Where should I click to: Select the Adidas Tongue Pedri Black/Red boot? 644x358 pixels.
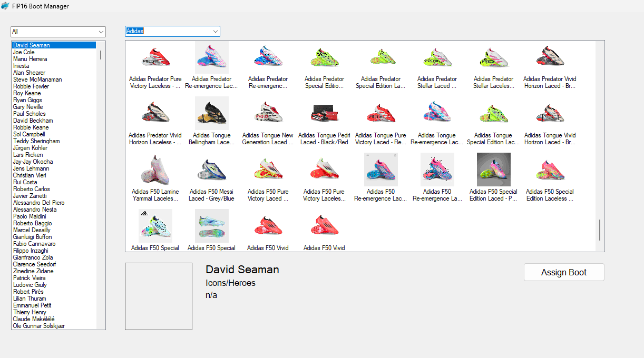coord(325,122)
